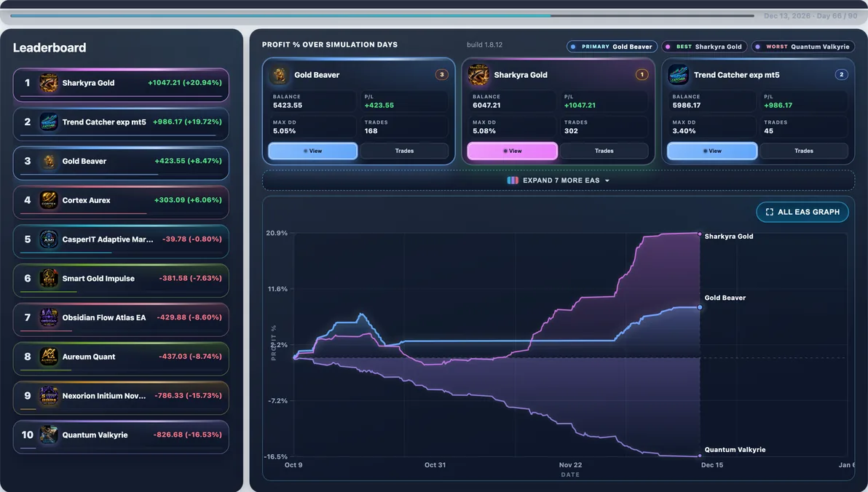The height and width of the screenshot is (492, 868).
Task: Click the Trend Catcher card avatar icon
Action: tap(678, 75)
